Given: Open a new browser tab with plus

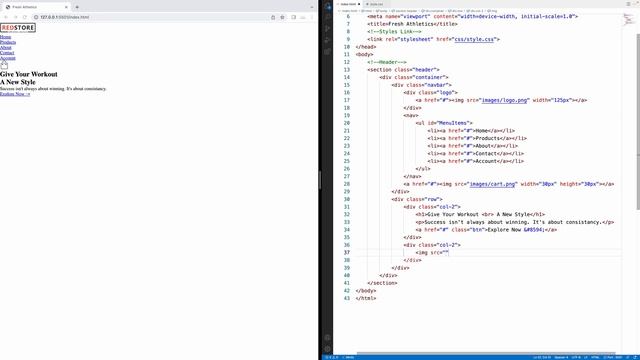Looking at the screenshot, I should [x=77, y=7].
